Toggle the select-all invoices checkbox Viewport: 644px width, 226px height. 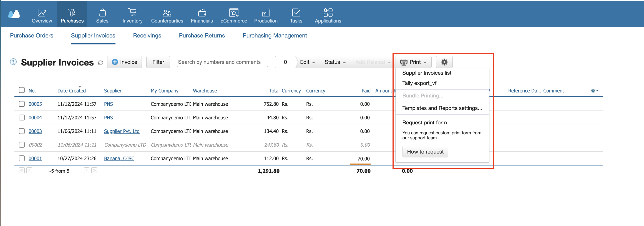tap(22, 90)
